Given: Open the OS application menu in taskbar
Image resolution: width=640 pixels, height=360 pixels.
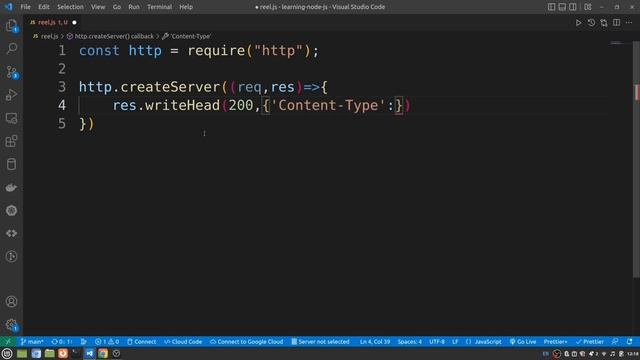Looking at the screenshot, I should pyautogui.click(x=7, y=353).
